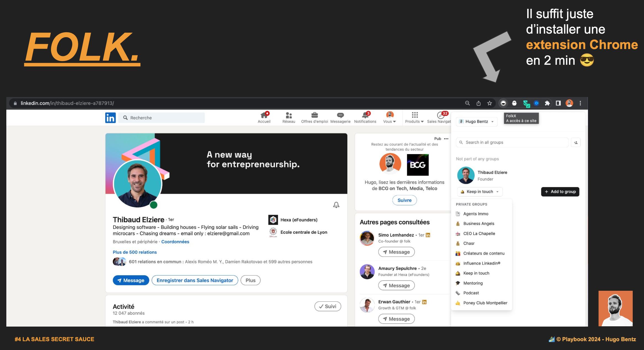Click the Add to group button
This screenshot has height=350, width=644.
pos(560,192)
